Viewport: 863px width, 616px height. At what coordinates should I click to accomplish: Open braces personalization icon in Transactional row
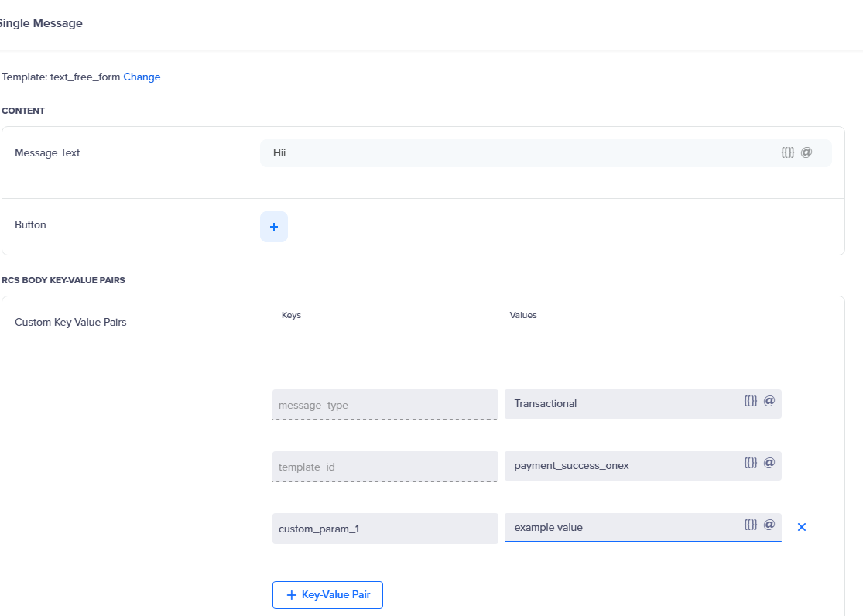[751, 401]
